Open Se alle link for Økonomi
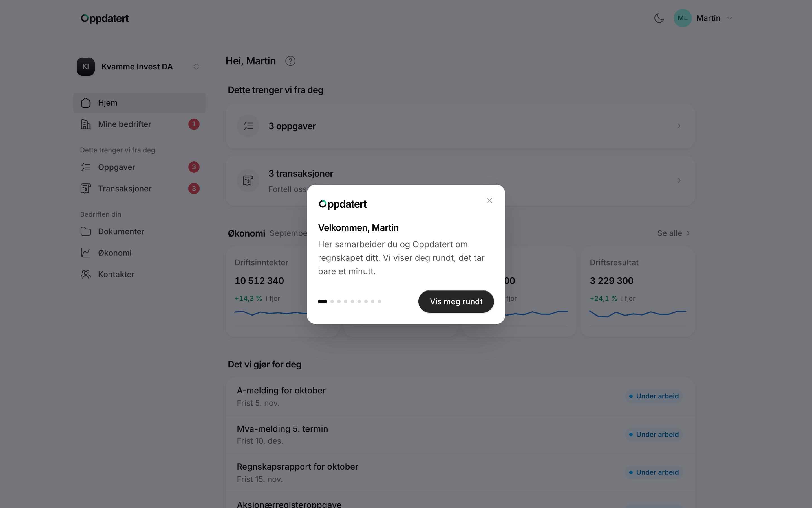The image size is (812, 508). 673,233
